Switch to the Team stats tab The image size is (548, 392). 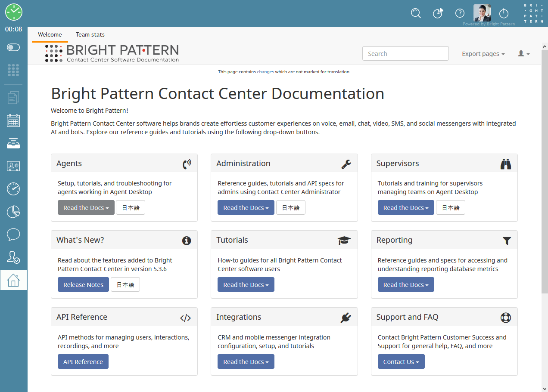pos(90,34)
